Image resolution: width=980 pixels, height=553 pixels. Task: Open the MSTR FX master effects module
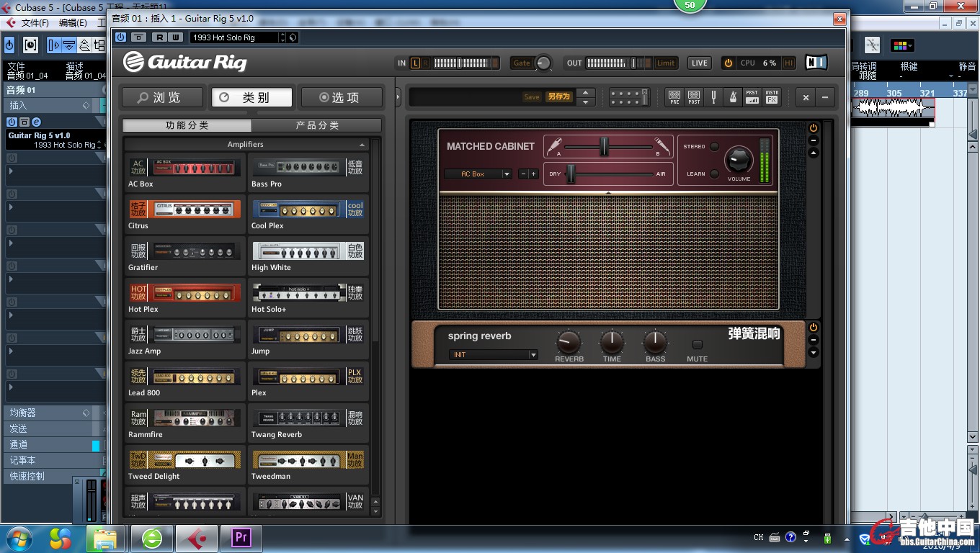(x=772, y=97)
